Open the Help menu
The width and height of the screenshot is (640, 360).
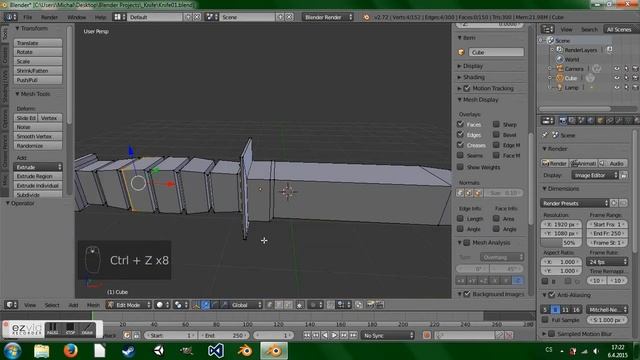click(x=100, y=17)
